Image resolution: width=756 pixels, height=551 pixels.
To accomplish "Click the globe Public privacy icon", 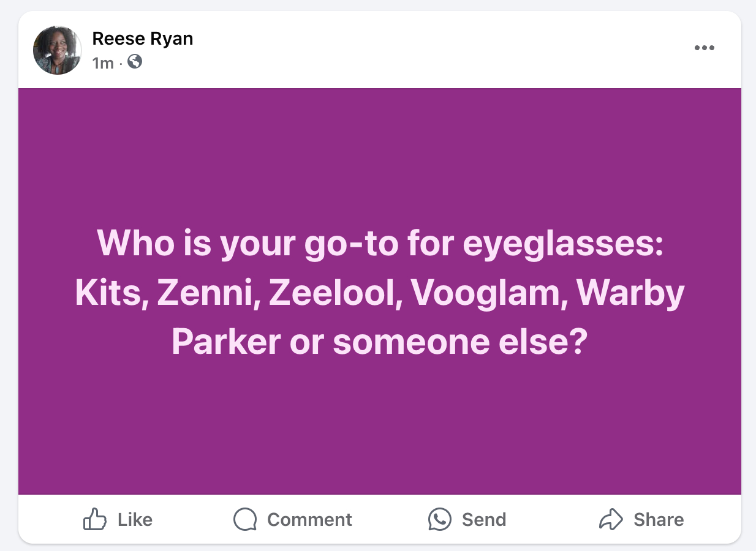I will [135, 62].
